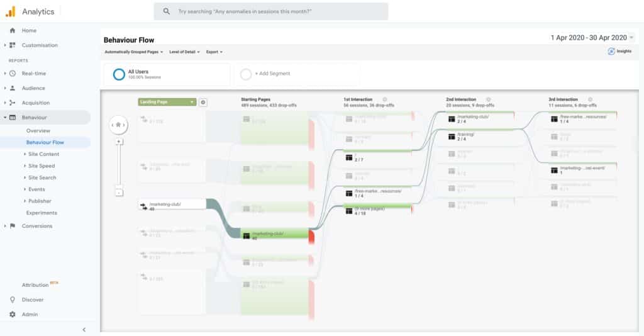Click the grey-green flow band from /marketing-club/
This screenshot has height=336, width=644.
[223, 218]
